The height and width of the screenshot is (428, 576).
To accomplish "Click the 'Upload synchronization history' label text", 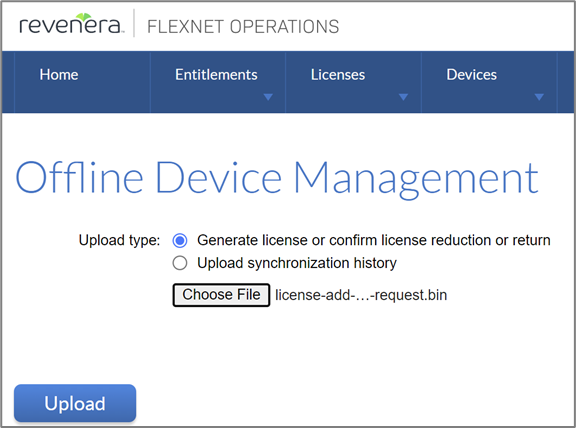I will coord(297,263).
